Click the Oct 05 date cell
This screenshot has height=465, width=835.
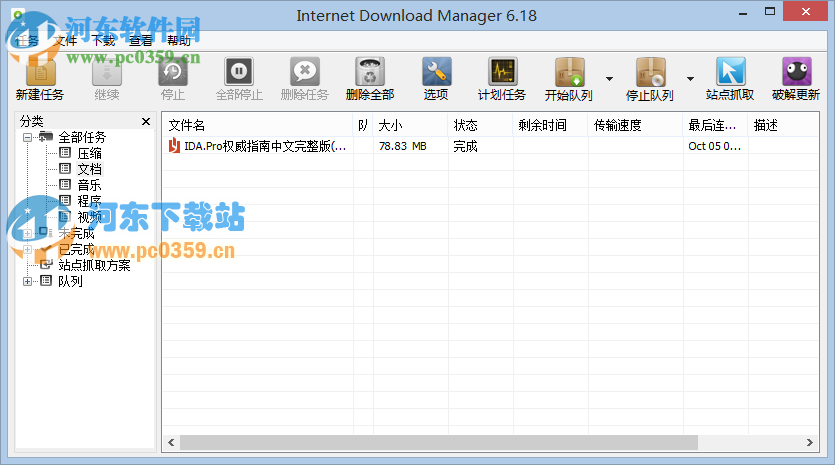click(x=715, y=146)
